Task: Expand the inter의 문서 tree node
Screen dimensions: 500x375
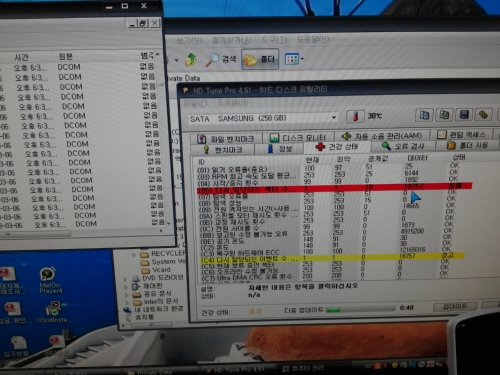Action: click(127, 303)
